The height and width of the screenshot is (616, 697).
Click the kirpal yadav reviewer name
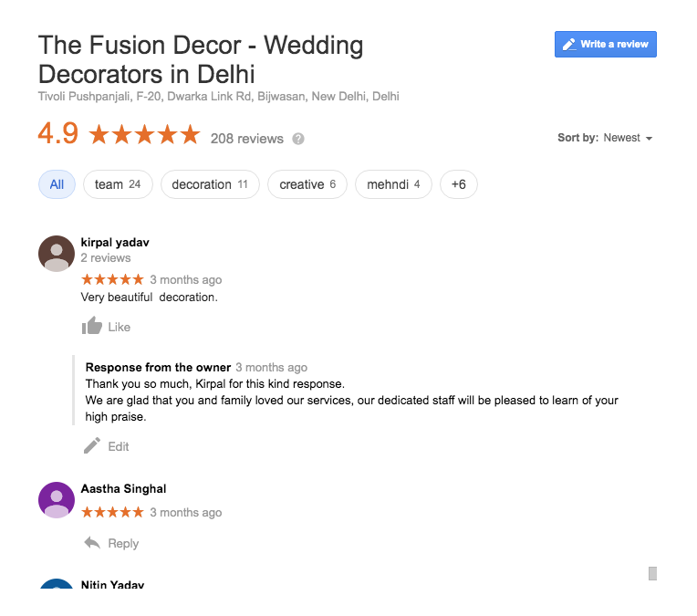click(x=115, y=243)
